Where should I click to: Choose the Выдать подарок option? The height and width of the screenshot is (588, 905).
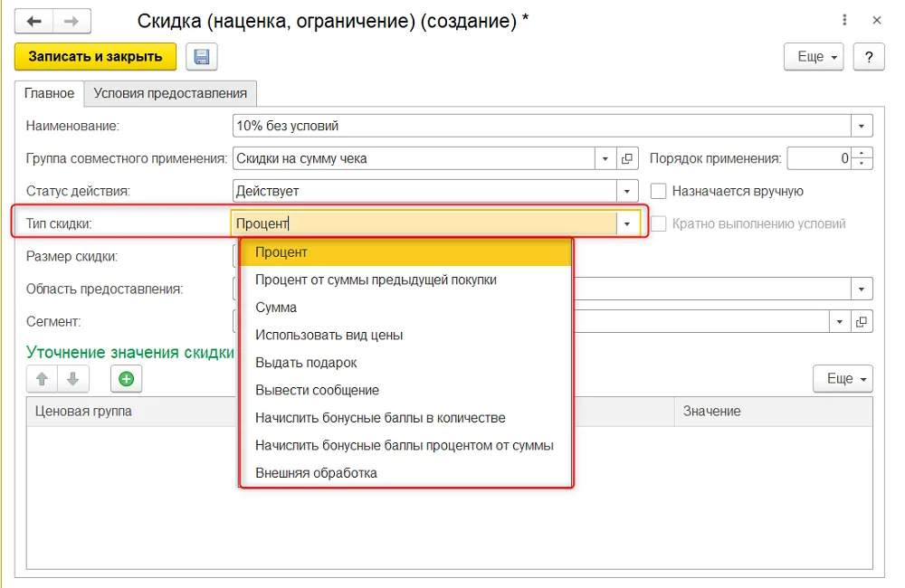tap(405, 363)
